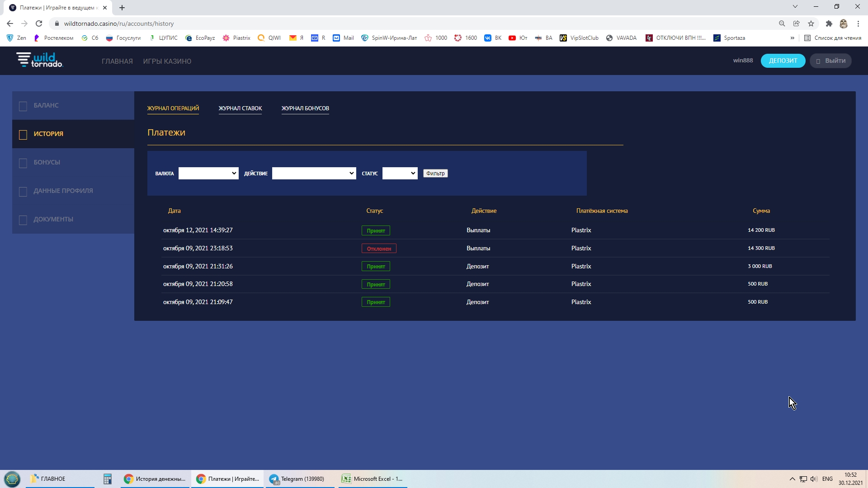Open the calculator in taskbar

click(107, 479)
